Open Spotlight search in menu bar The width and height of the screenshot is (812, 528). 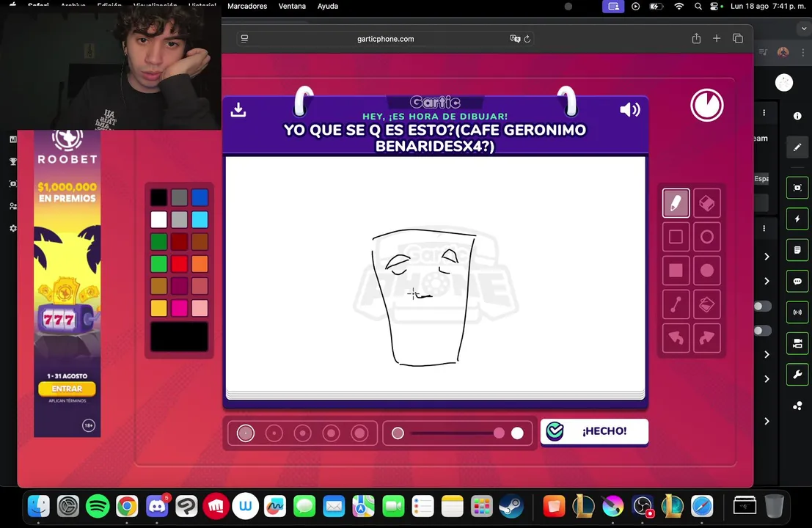point(698,6)
